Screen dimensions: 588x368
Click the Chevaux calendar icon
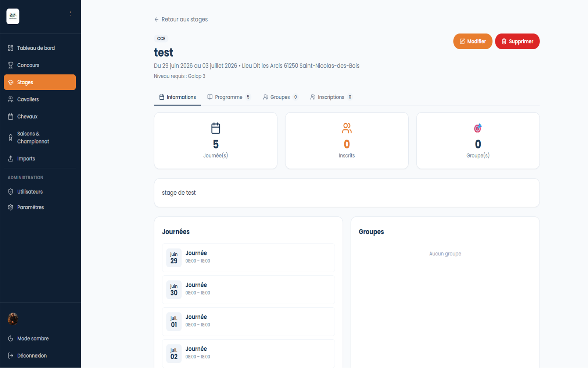11,117
